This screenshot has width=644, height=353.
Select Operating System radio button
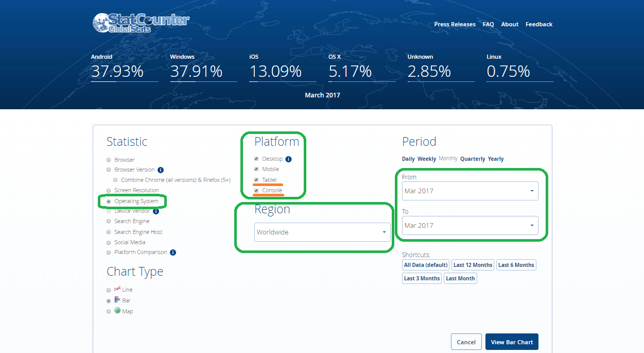[109, 201]
